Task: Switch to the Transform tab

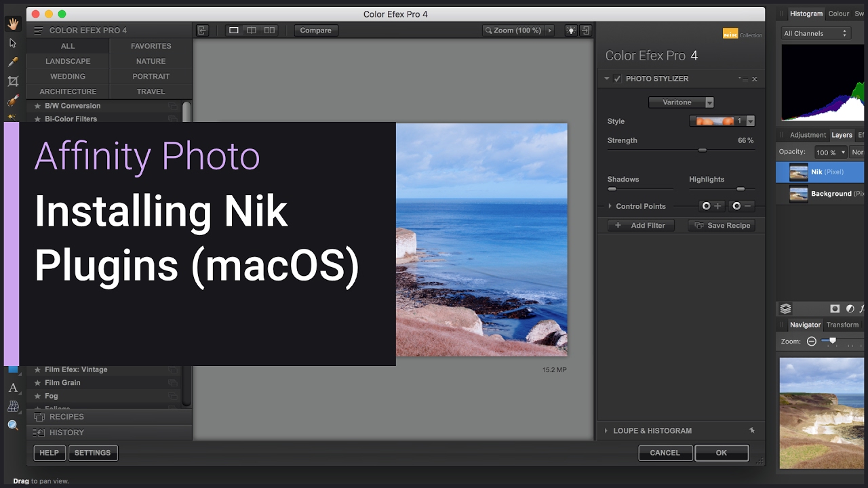Action: 843,325
